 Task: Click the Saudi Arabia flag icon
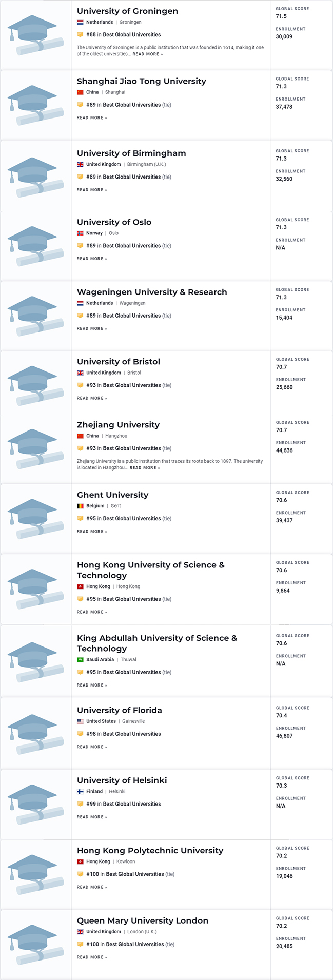click(x=80, y=660)
